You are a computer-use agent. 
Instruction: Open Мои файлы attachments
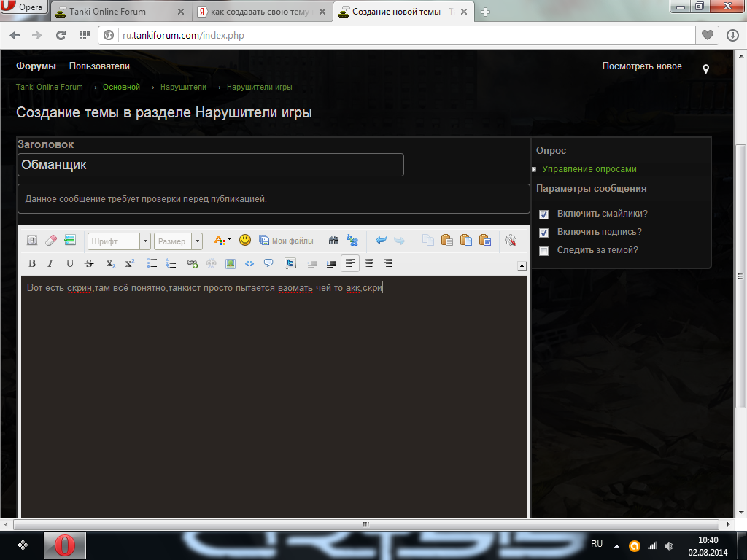point(286,241)
